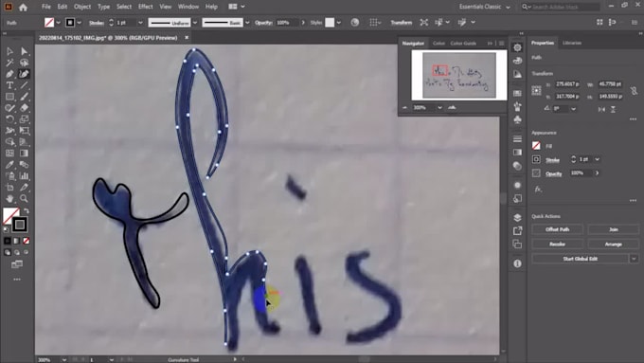Viewport: 644px width, 363px height.
Task: Flip selection along vertical axis
Action: click(x=613, y=109)
